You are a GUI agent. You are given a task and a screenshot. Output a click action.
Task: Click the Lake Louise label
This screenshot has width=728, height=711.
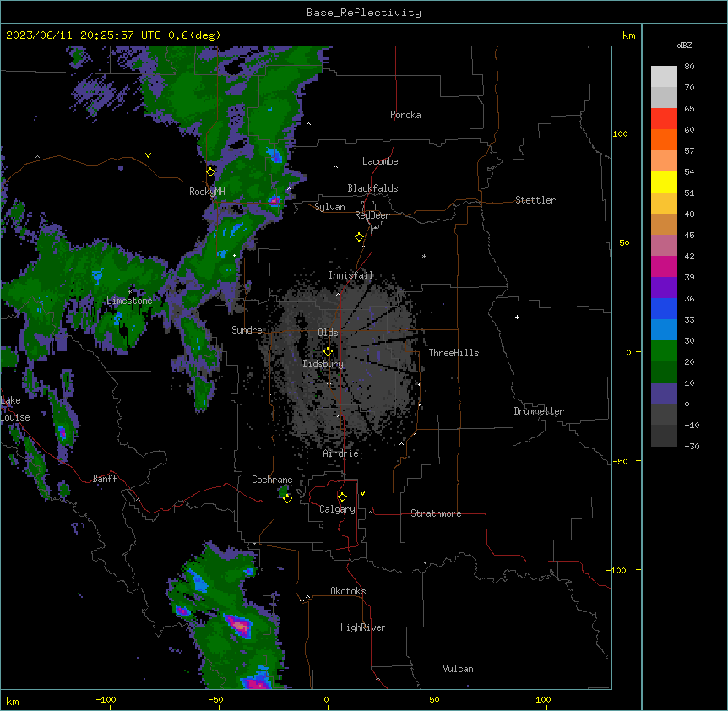[14, 409]
